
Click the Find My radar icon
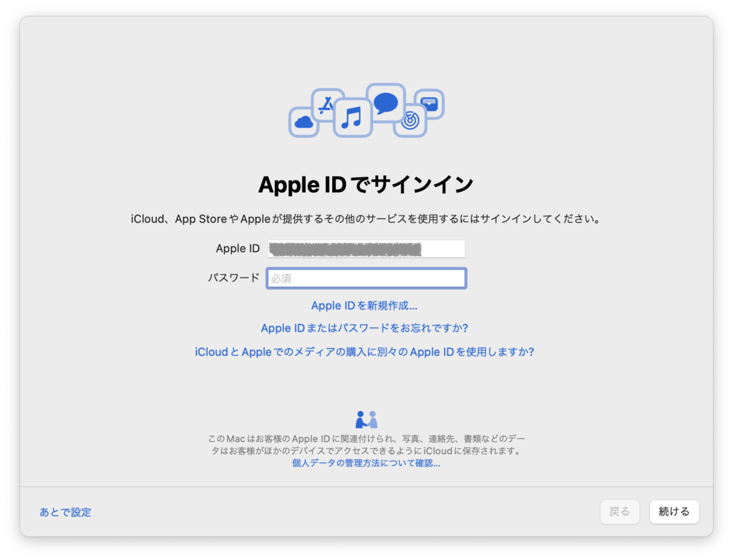click(x=411, y=121)
